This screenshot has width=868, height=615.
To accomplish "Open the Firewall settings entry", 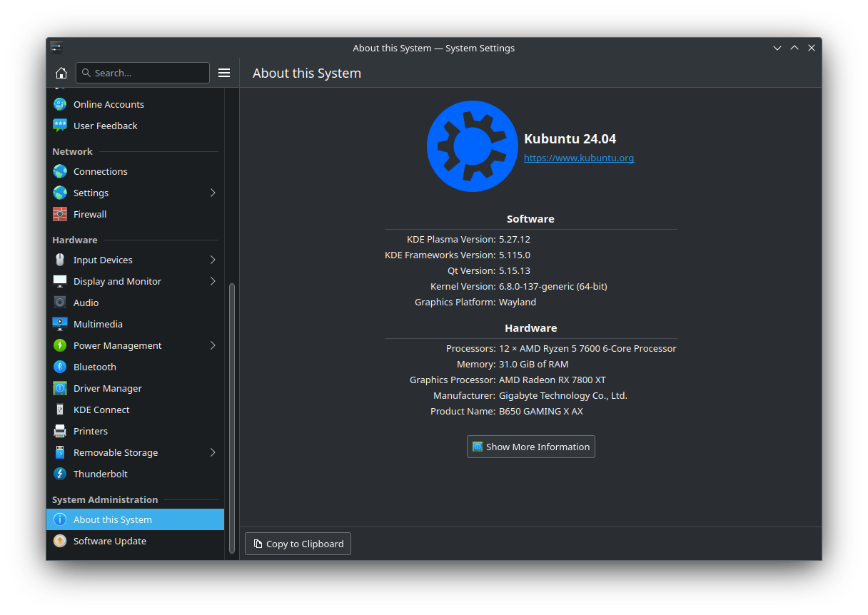I will click(x=135, y=214).
